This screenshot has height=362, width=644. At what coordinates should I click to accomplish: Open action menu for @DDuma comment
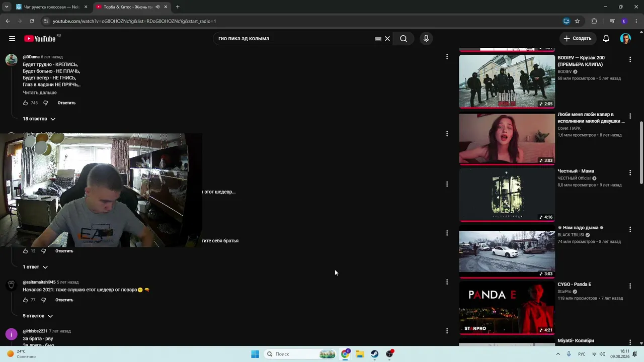pyautogui.click(x=447, y=57)
